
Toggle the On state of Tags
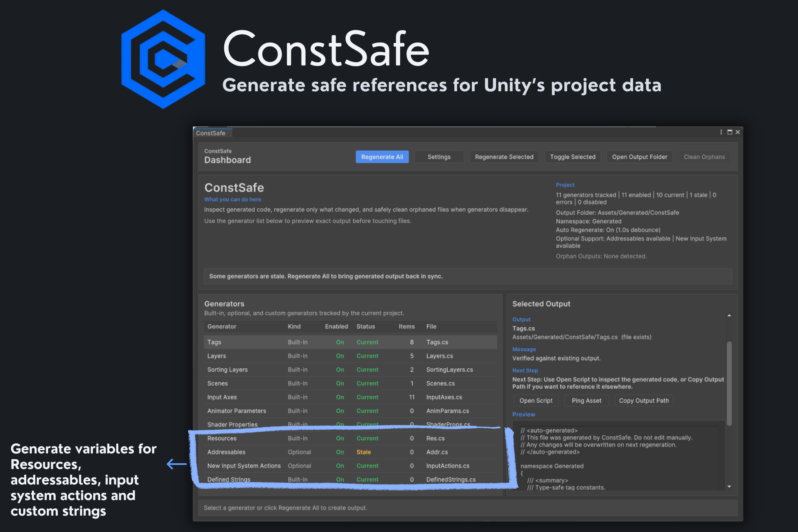[x=340, y=342]
